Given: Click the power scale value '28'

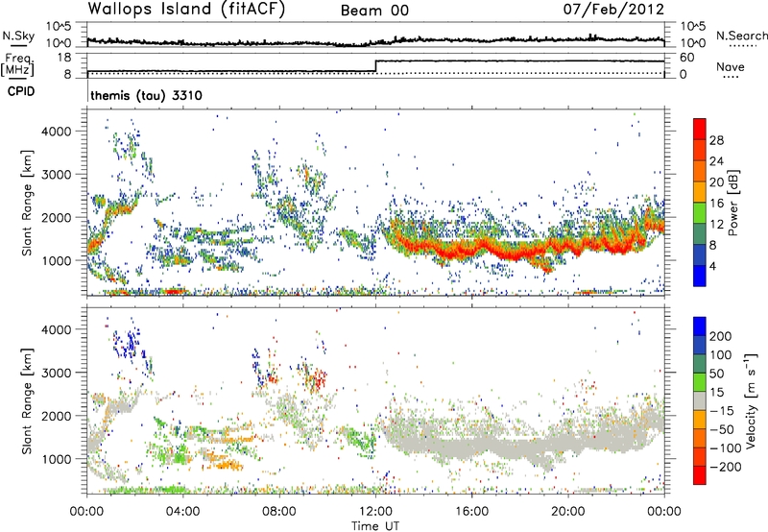Looking at the screenshot, I should [x=716, y=140].
